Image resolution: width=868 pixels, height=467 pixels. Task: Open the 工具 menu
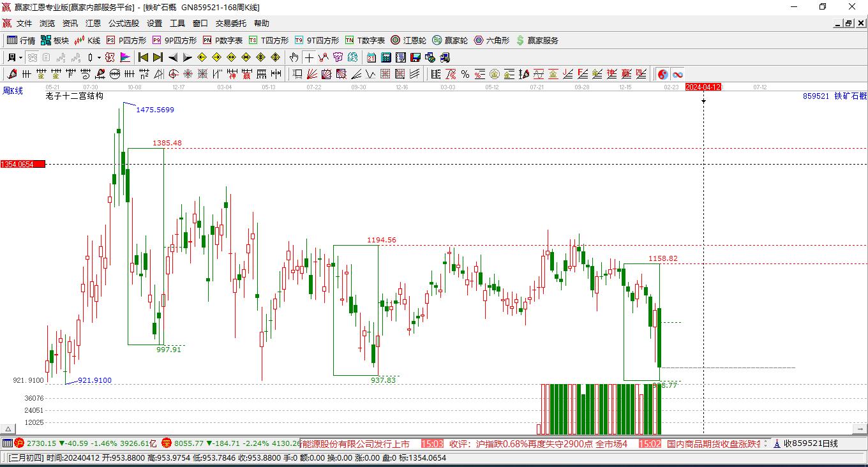tap(177, 23)
